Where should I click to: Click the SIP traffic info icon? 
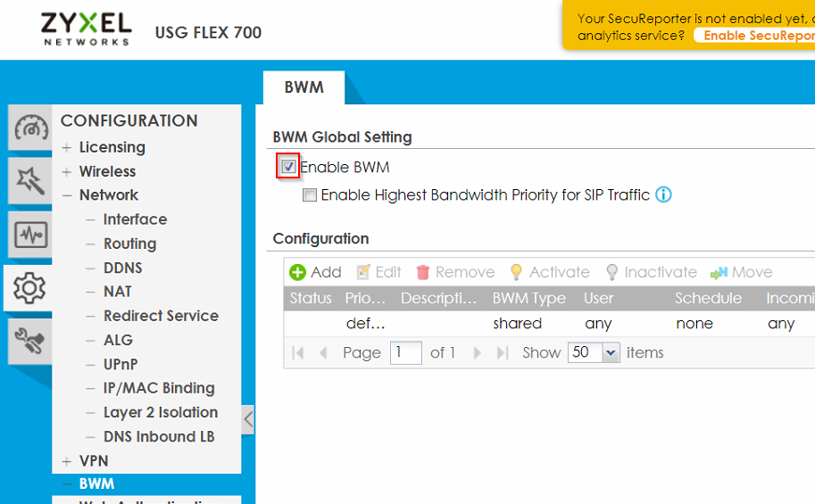point(663,194)
